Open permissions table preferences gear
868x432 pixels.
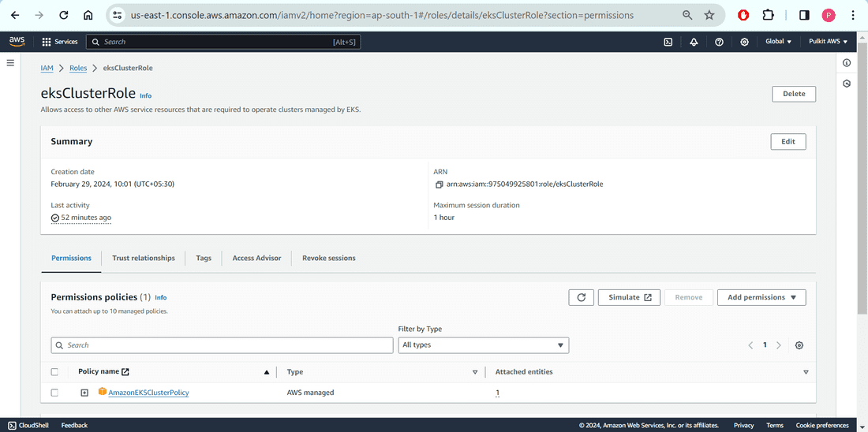click(x=799, y=345)
